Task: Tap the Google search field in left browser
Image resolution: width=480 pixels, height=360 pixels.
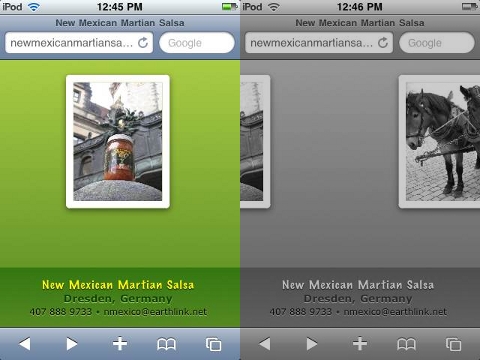Action: 197,43
